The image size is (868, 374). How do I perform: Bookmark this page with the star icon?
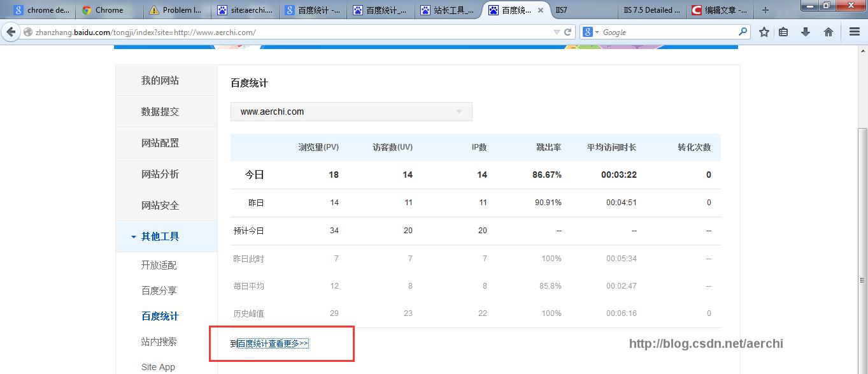pyautogui.click(x=764, y=32)
